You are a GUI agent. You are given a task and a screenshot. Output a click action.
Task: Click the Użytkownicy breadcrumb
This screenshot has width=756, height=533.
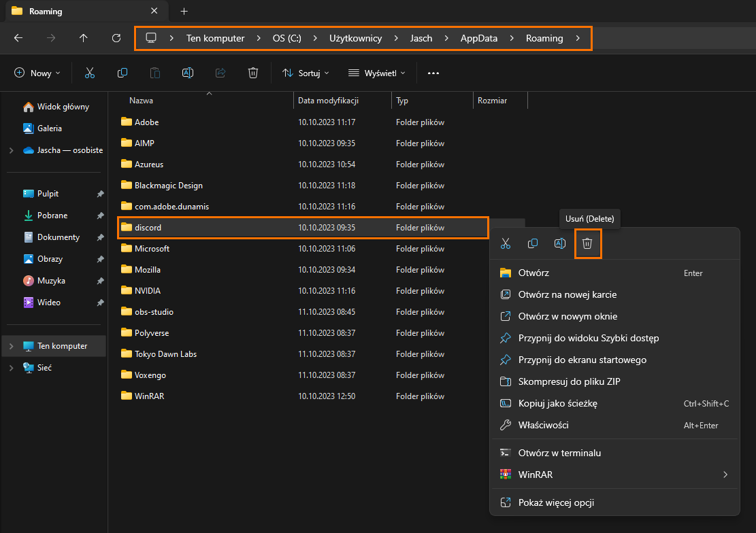pos(355,38)
